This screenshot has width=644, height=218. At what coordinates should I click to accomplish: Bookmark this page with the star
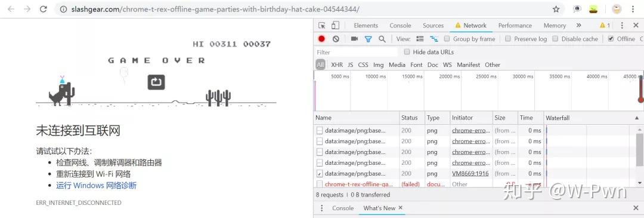556,9
